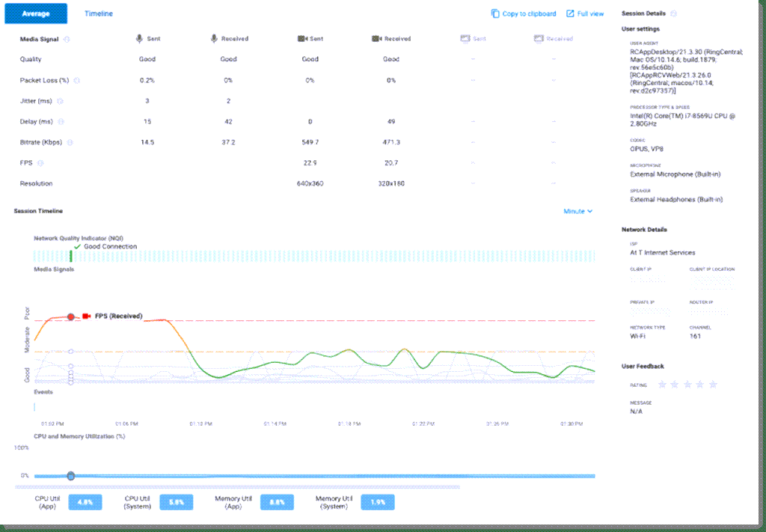The height and width of the screenshot is (532, 766).
Task: Select the fifth rating star under User Feedback
Action: point(712,384)
